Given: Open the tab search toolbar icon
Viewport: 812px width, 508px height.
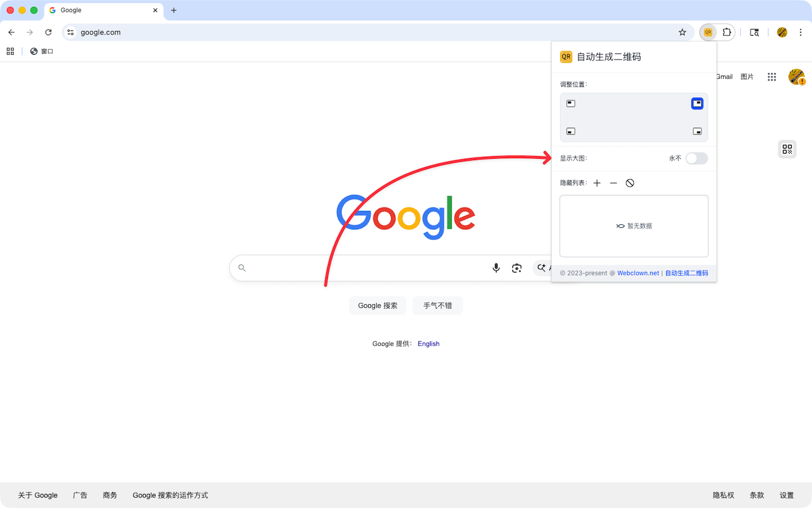Looking at the screenshot, I should tap(754, 32).
